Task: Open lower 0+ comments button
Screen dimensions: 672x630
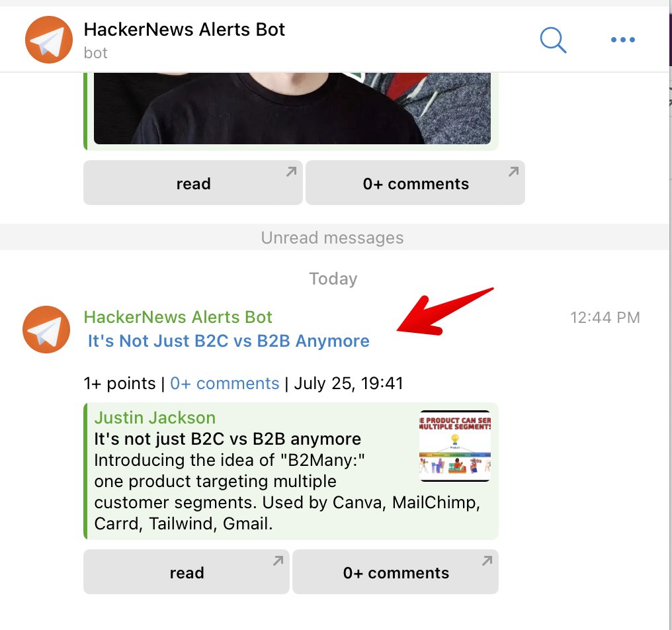Action: click(396, 572)
